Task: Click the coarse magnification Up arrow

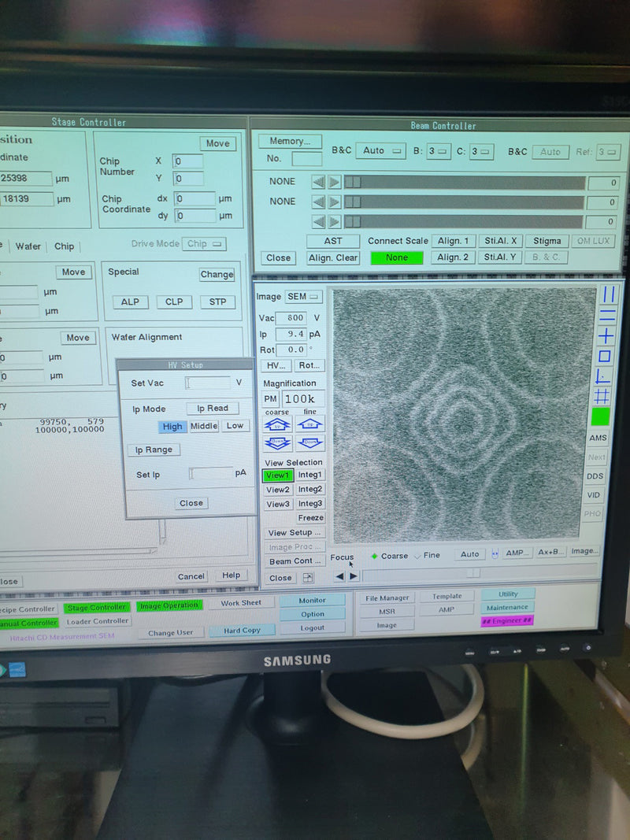Action: (x=277, y=424)
